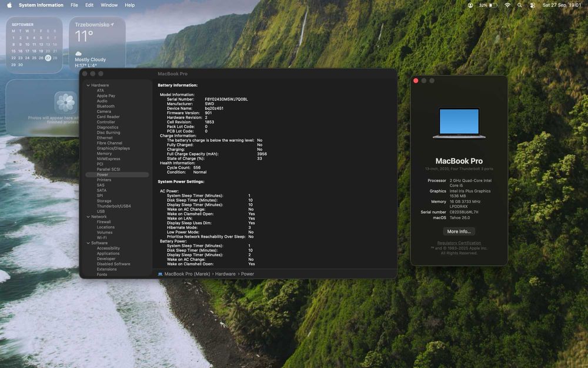Click the battery serial number F8Y02430M5WJ7Q0BL
Viewport: 588px width, 368px height.
click(x=226, y=99)
